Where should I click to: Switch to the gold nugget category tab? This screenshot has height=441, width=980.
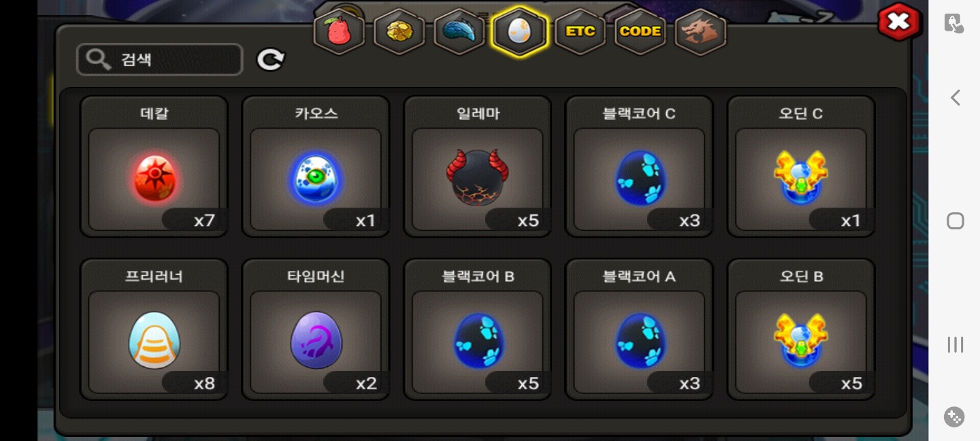click(x=399, y=31)
